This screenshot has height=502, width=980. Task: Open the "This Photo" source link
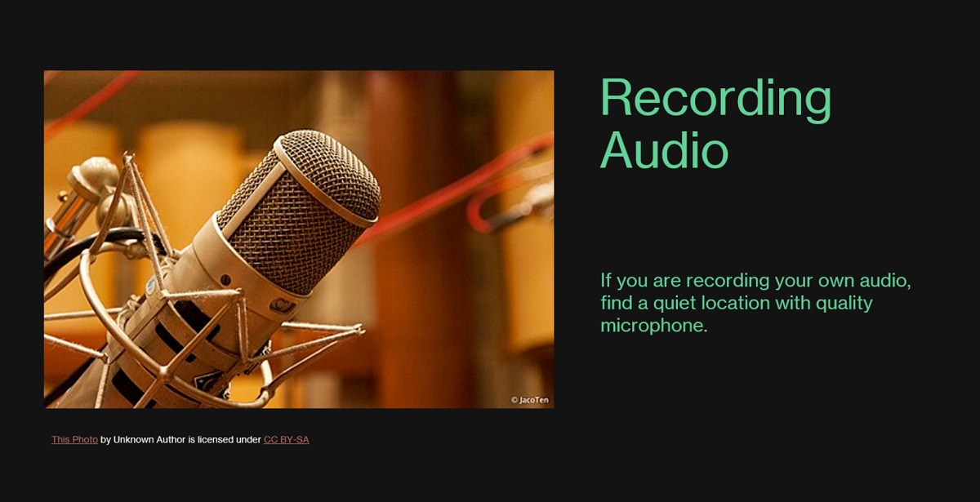point(74,440)
